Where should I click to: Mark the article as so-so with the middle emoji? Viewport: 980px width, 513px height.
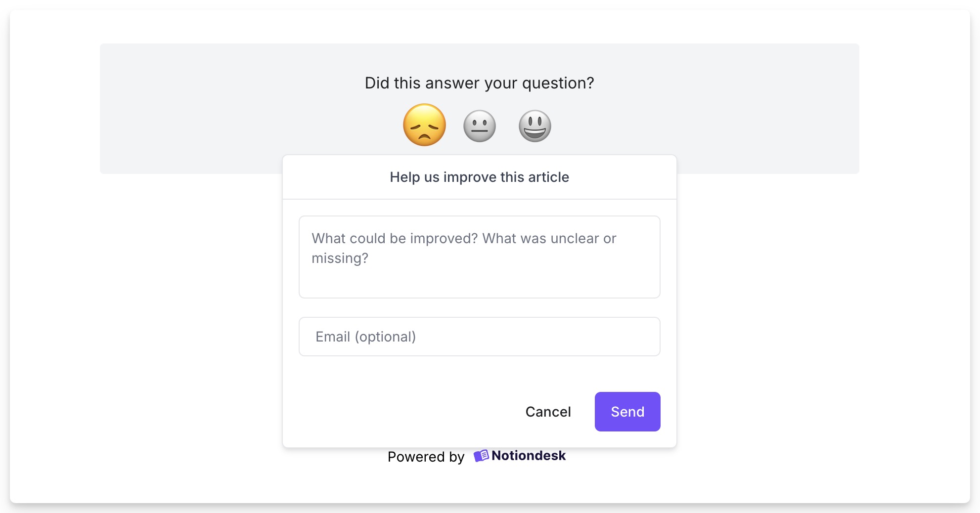[x=479, y=126]
